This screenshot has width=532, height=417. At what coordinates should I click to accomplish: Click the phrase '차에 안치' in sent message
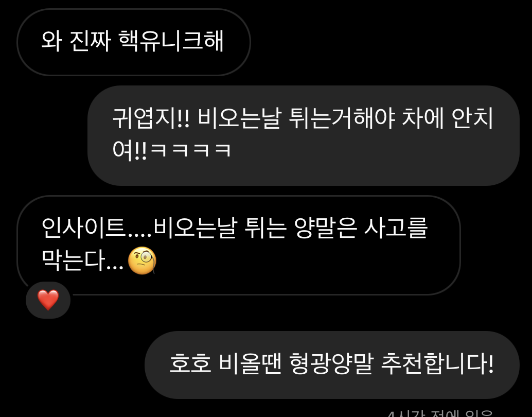[447, 118]
